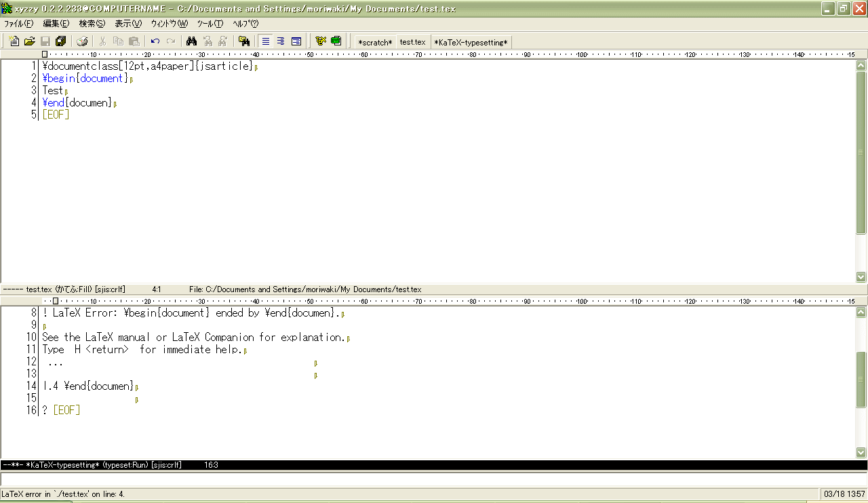Click the New file toolbar icon
The height and width of the screenshot is (503, 868).
pos(14,41)
